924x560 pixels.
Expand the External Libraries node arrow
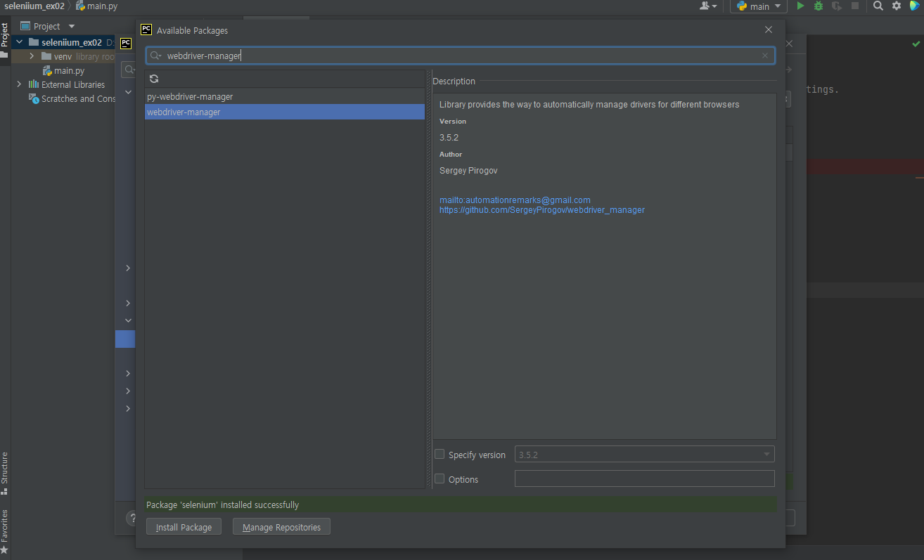(19, 84)
